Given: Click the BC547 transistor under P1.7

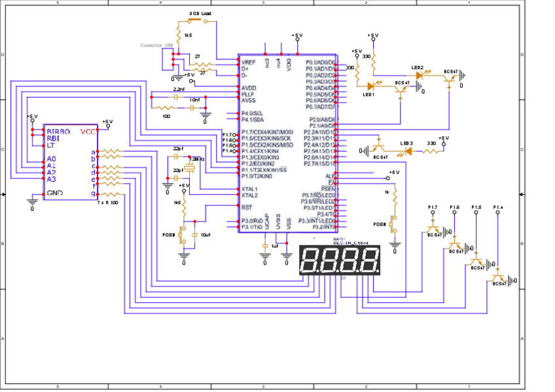Looking at the screenshot, I should [x=433, y=231].
